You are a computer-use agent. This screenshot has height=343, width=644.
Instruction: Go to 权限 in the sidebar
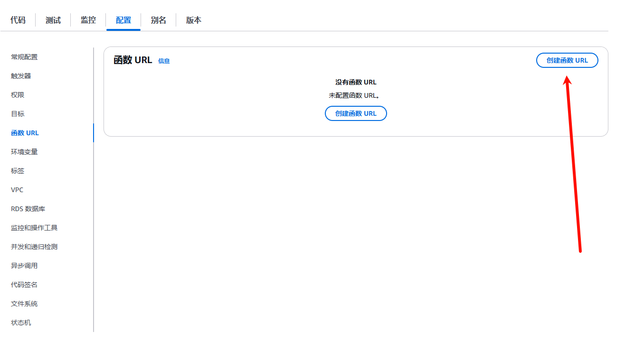pos(18,95)
